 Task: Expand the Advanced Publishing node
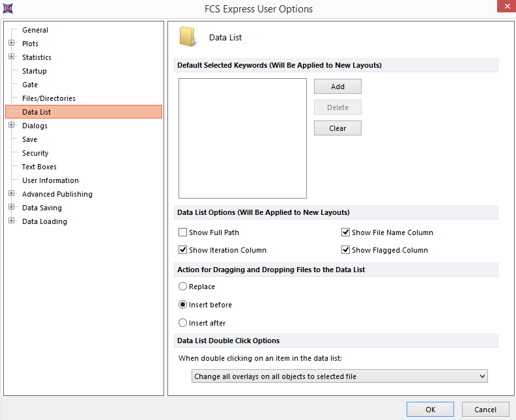click(12, 194)
